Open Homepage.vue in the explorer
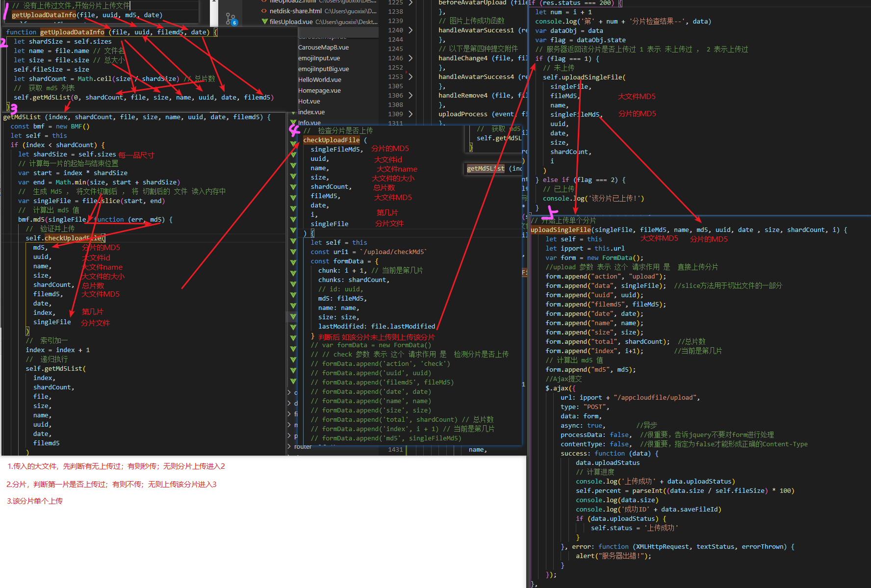This screenshot has height=588, width=871. tap(319, 91)
